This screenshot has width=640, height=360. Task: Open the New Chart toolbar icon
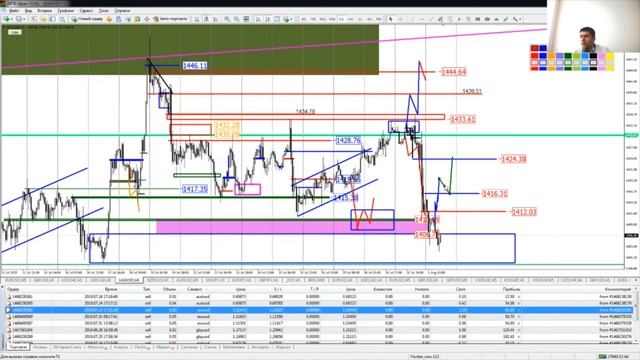(x=7, y=19)
